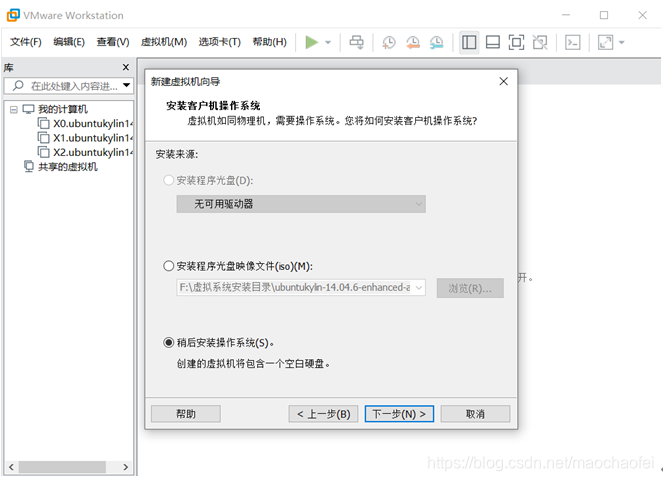Open the 查看(V) menu
The width and height of the screenshot is (663, 481).
[x=113, y=42]
